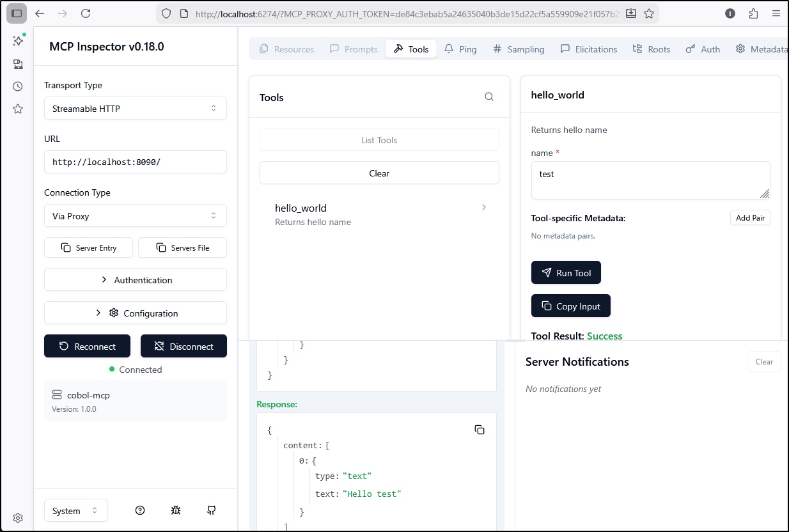This screenshot has width=789, height=532.
Task: Toggle the browser sidebar panel icon
Action: coord(17,13)
